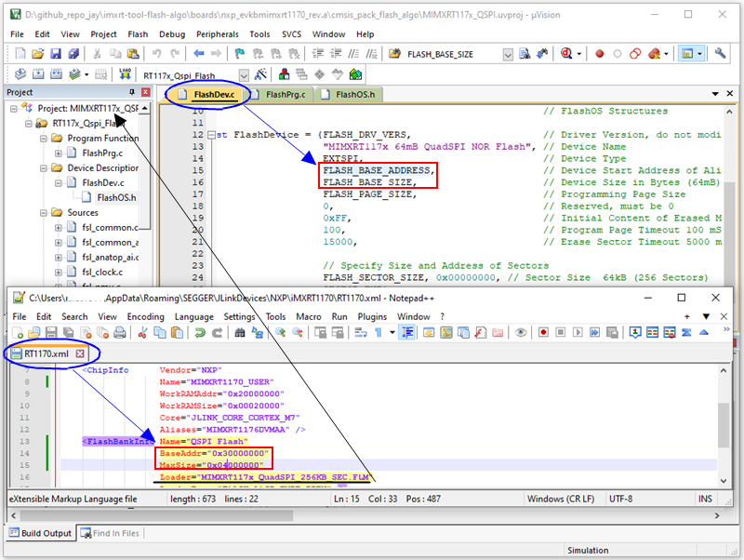744x560 pixels.
Task: Pin the Project panel with pushpin icon
Action: click(x=132, y=92)
